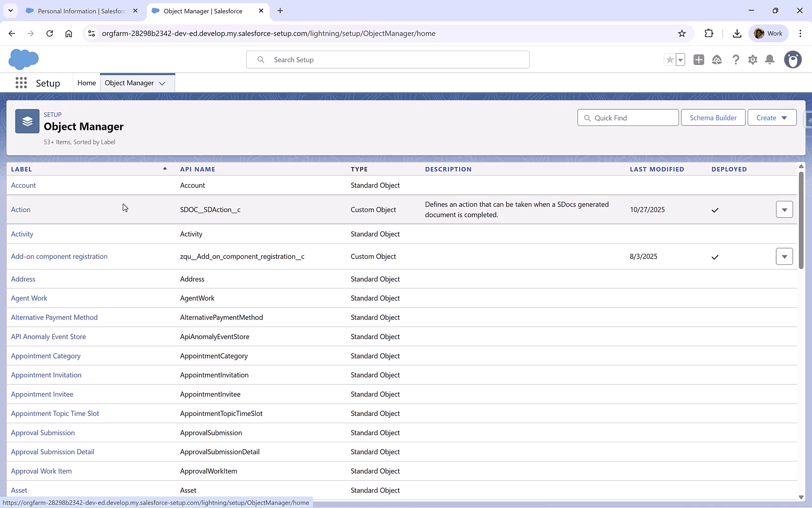Open Setup gear icon
This screenshot has height=508, width=812.
[x=752, y=60]
